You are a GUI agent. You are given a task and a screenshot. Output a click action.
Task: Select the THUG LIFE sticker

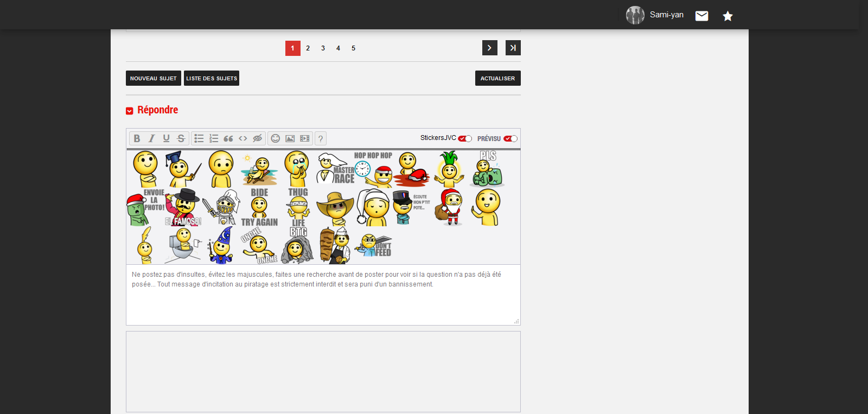tap(298, 207)
